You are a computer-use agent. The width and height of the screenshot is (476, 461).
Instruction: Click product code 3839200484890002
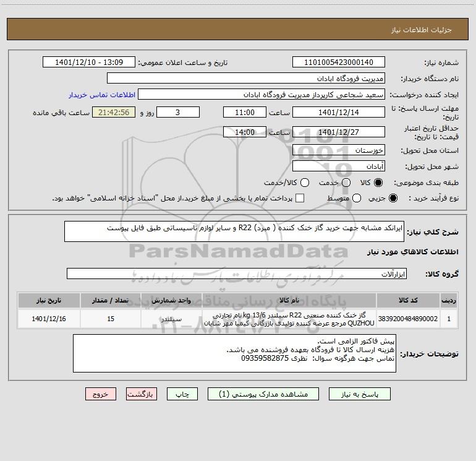coord(408,319)
